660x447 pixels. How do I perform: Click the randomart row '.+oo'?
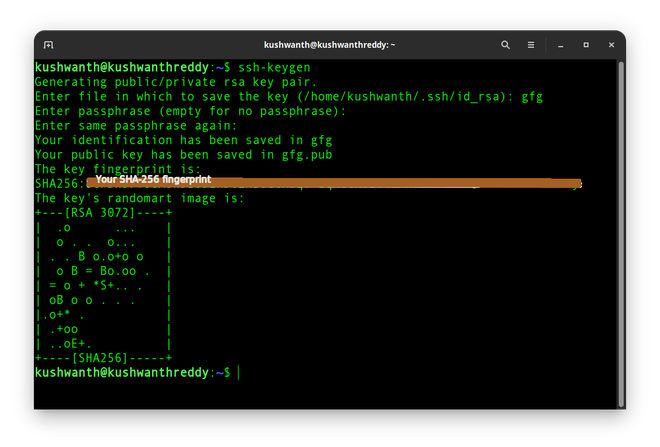click(64, 330)
